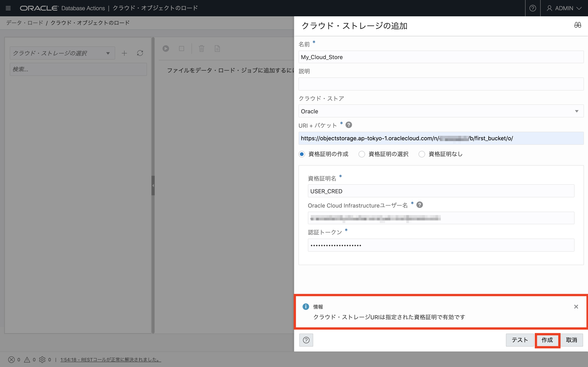Image resolution: width=588 pixels, height=367 pixels.
Task: Click the help icon next to URI + バケット
Action: tap(349, 125)
